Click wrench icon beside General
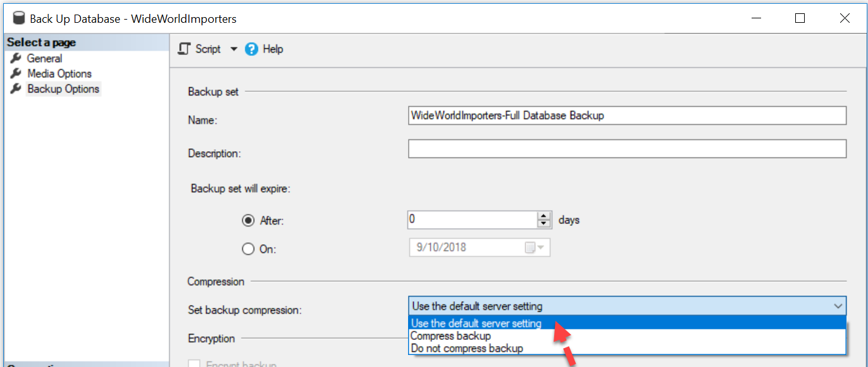 16,58
